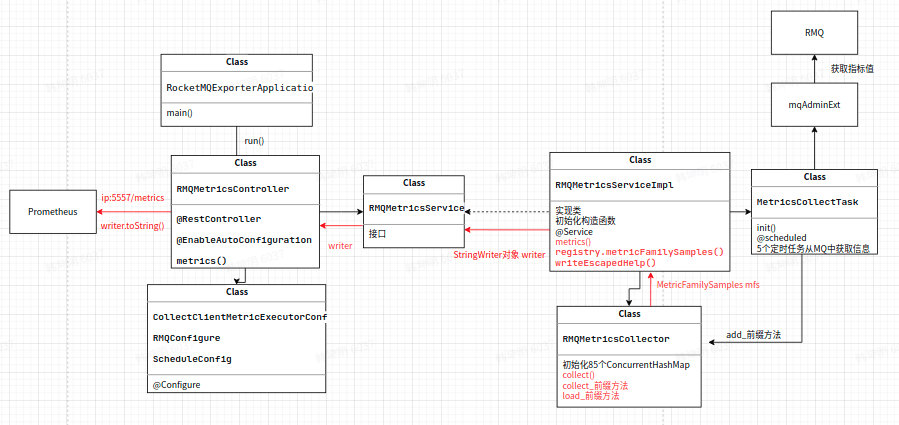This screenshot has width=899, height=425.
Task: Click the RocketMQExporterApplication class title
Action: click(x=240, y=88)
